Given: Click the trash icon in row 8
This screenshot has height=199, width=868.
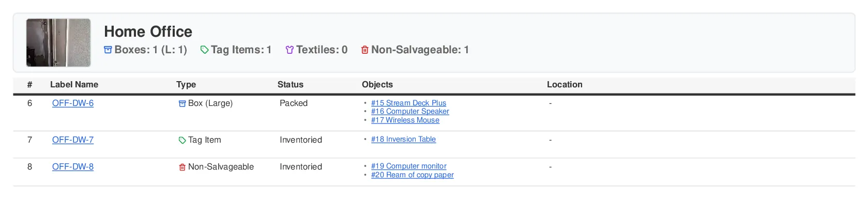Looking at the screenshot, I should (x=182, y=167).
